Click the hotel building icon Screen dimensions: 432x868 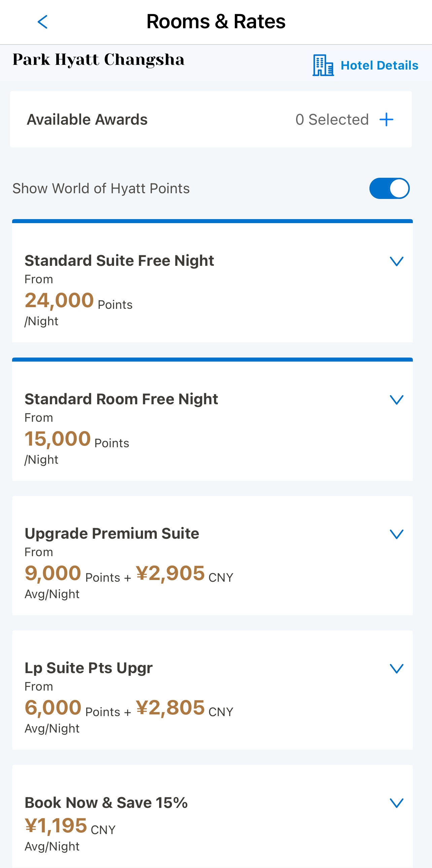coord(323,66)
